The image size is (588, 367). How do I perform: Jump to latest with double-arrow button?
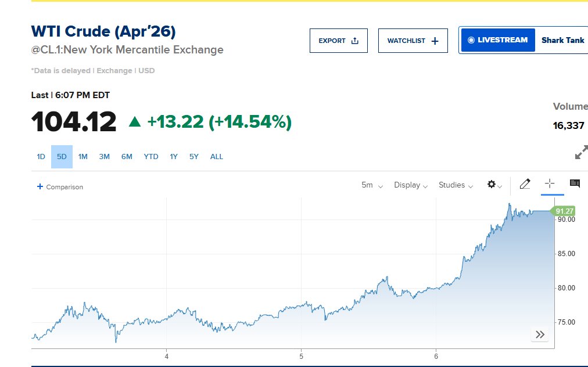[540, 334]
